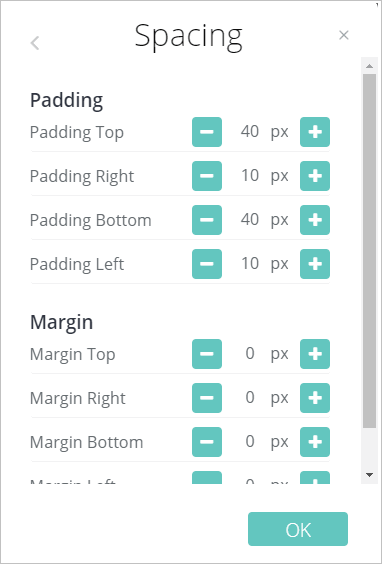The width and height of the screenshot is (382, 564).
Task: Lower Margin Bottom with minus button
Action: [207, 442]
